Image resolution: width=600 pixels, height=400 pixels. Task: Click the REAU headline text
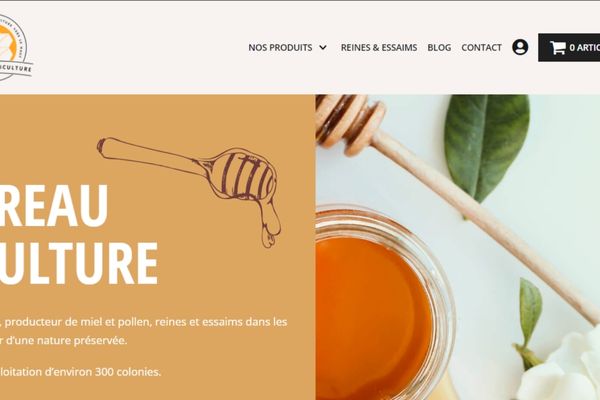click(x=53, y=206)
